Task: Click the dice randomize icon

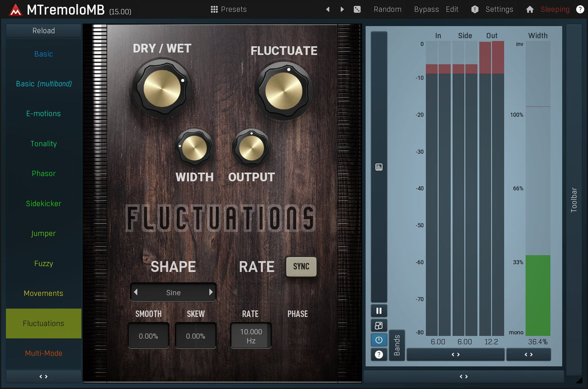Action: (x=357, y=9)
